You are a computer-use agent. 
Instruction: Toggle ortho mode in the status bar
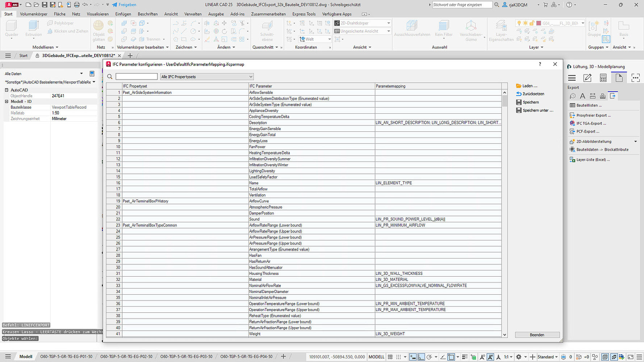pyautogui.click(x=421, y=357)
